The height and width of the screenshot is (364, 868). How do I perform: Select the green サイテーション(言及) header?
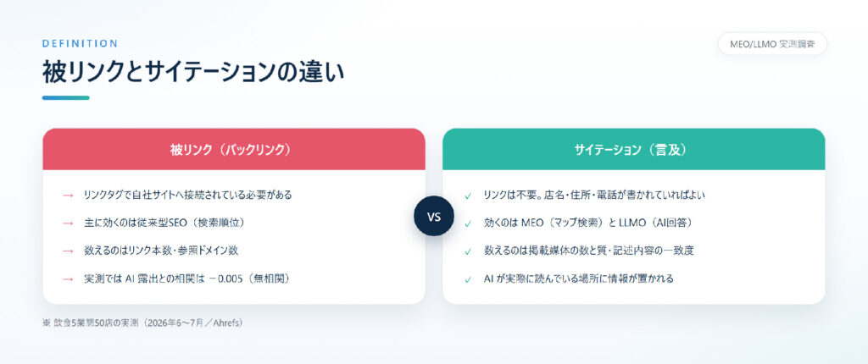tap(634, 149)
